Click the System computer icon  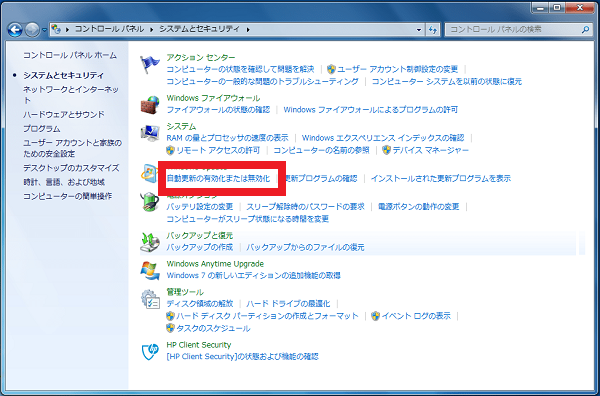150,133
